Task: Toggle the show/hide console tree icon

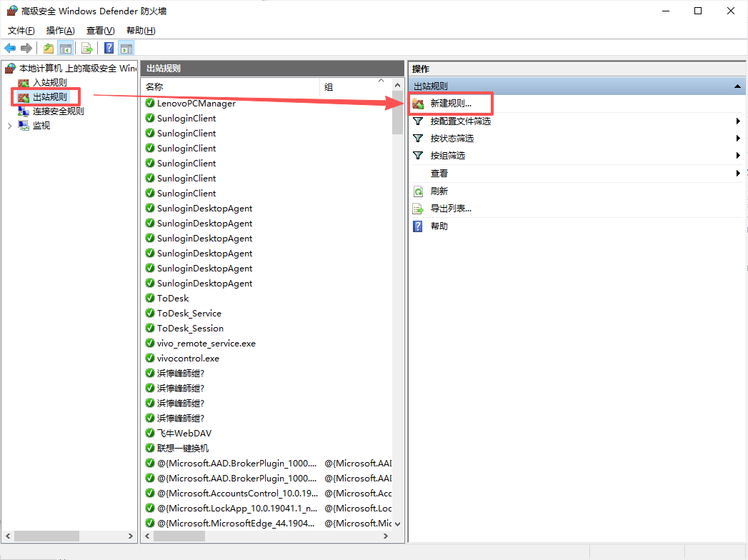Action: coord(65,48)
